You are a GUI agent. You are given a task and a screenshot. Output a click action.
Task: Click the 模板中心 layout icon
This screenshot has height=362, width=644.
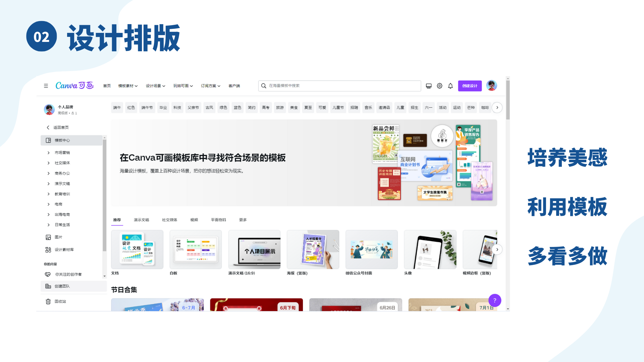[48, 140]
